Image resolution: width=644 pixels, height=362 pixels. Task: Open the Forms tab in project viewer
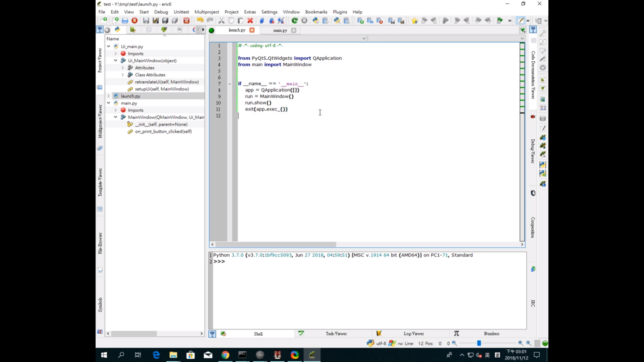click(133, 29)
